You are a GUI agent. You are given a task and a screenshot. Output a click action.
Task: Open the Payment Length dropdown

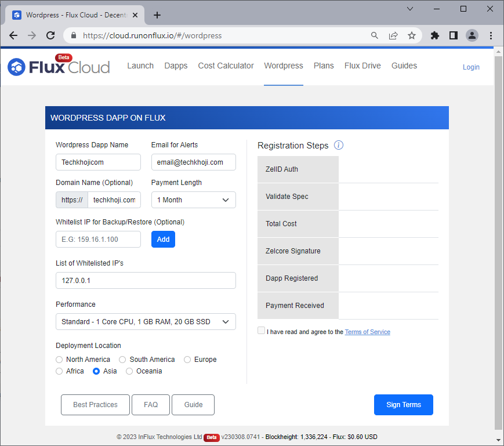click(194, 200)
